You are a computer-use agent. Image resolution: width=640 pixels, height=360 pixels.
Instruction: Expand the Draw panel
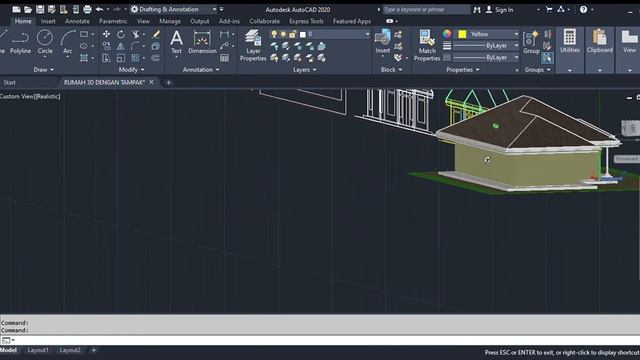click(43, 70)
